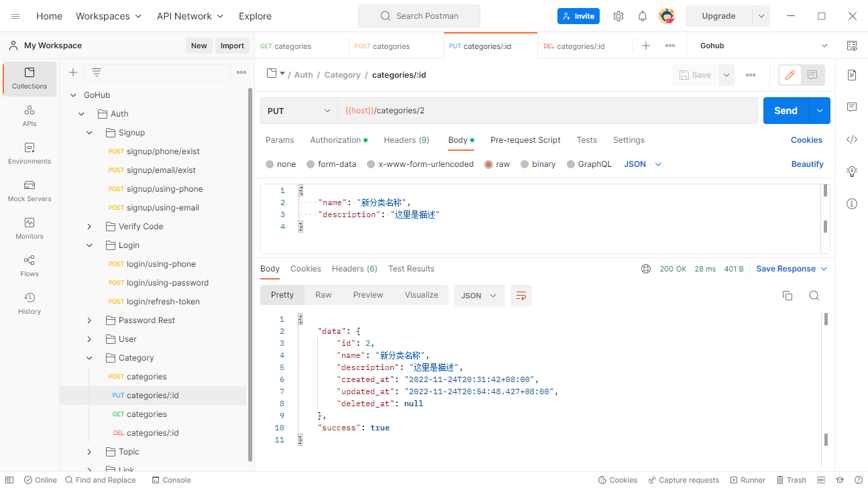Search inside the response body
This screenshot has height=488, width=868.
point(814,296)
